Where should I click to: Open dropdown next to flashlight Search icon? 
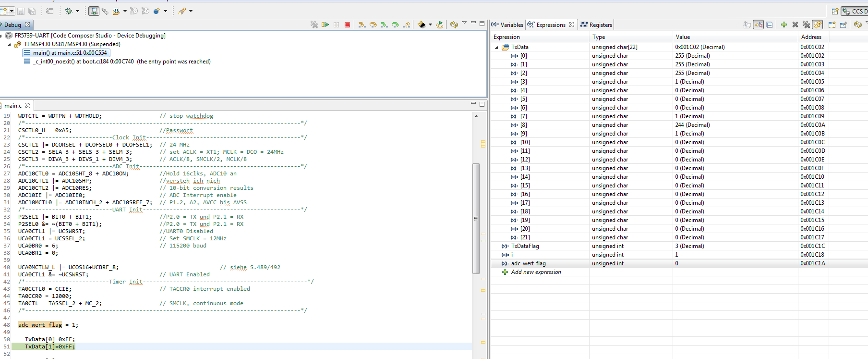coord(191,11)
